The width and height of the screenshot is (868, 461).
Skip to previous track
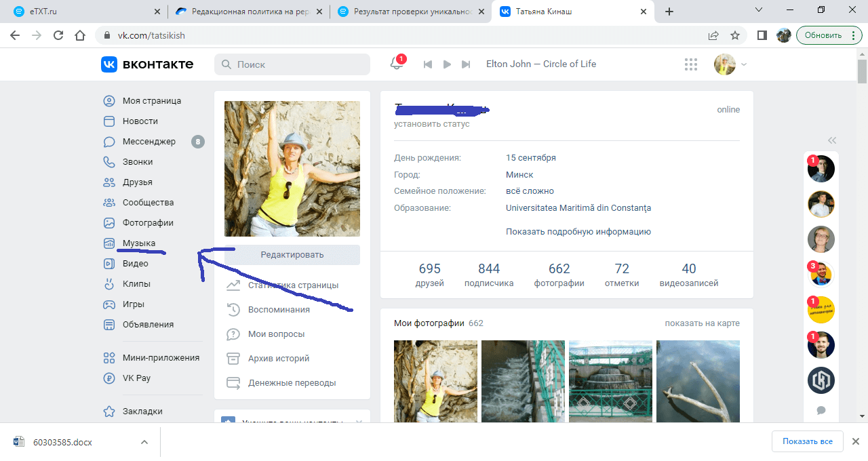tap(427, 64)
